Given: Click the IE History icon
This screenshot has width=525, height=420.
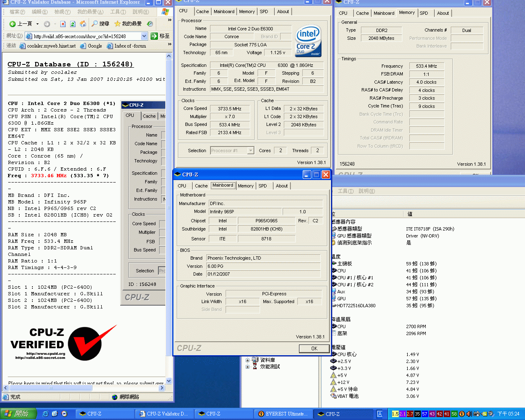Looking at the screenshot, I should coord(150,24).
